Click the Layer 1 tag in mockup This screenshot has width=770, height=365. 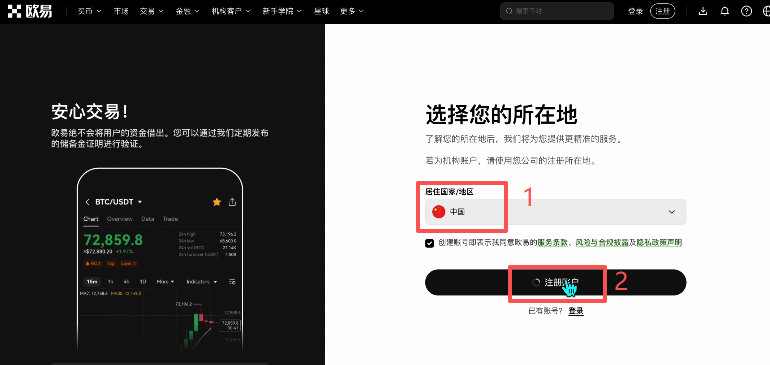[128, 263]
